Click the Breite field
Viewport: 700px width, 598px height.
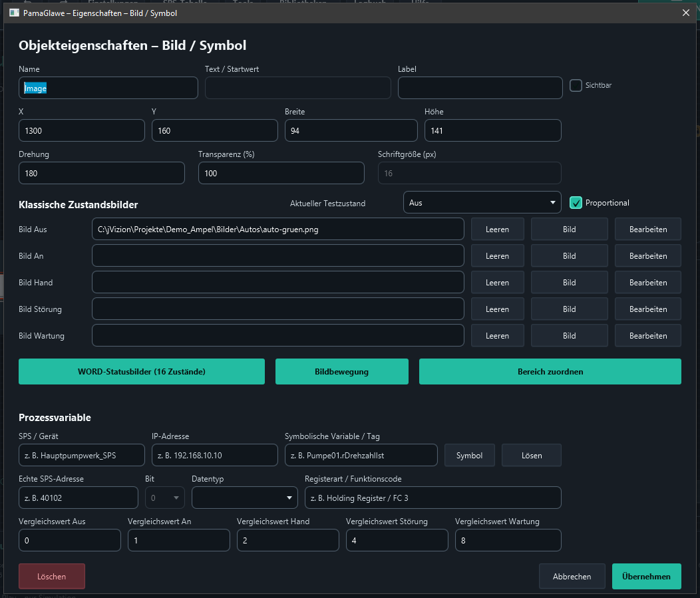point(351,130)
